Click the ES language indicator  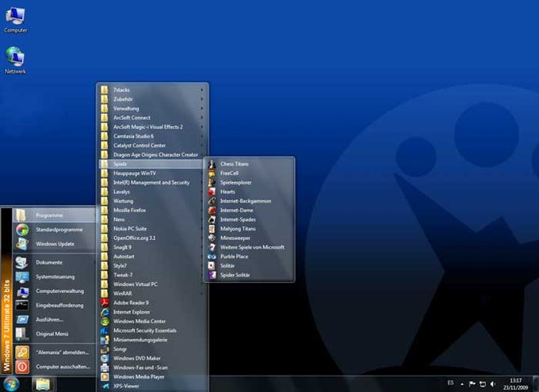(451, 382)
